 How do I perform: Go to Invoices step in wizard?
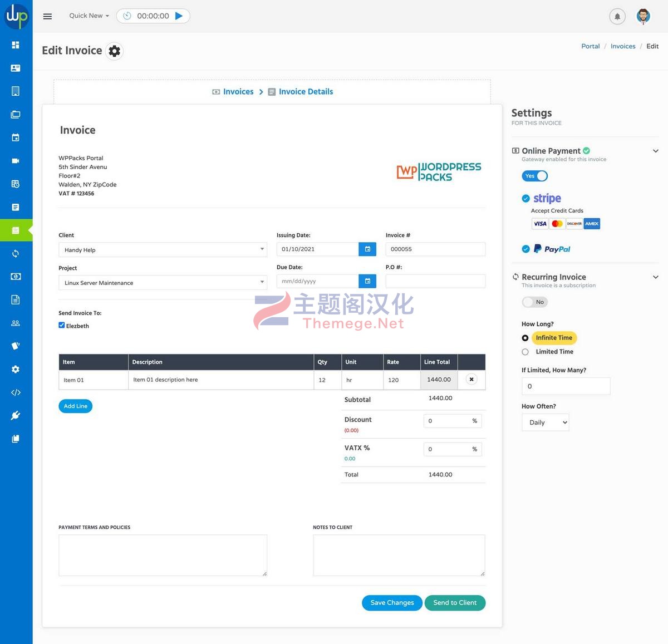[233, 92]
